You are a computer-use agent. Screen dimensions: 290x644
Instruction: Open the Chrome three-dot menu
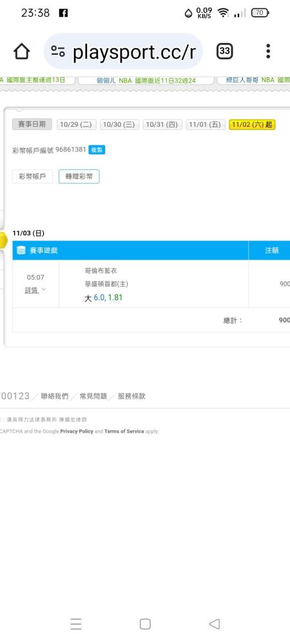tap(268, 52)
